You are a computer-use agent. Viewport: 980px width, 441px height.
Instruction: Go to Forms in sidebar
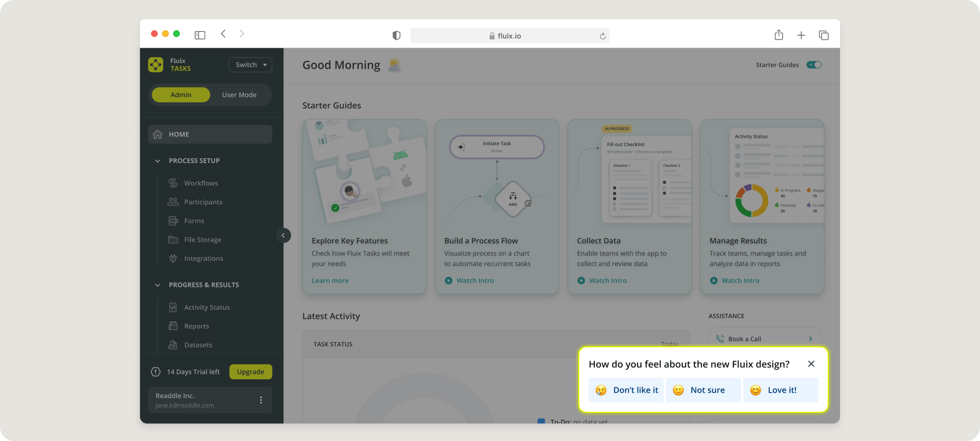(x=194, y=221)
